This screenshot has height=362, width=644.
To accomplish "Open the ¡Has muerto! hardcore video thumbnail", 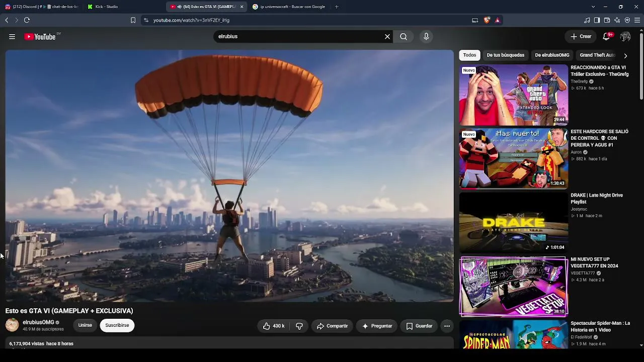I will 514,159.
